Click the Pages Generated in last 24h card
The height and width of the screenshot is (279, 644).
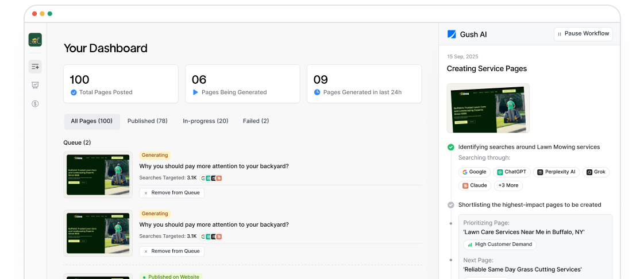(364, 84)
